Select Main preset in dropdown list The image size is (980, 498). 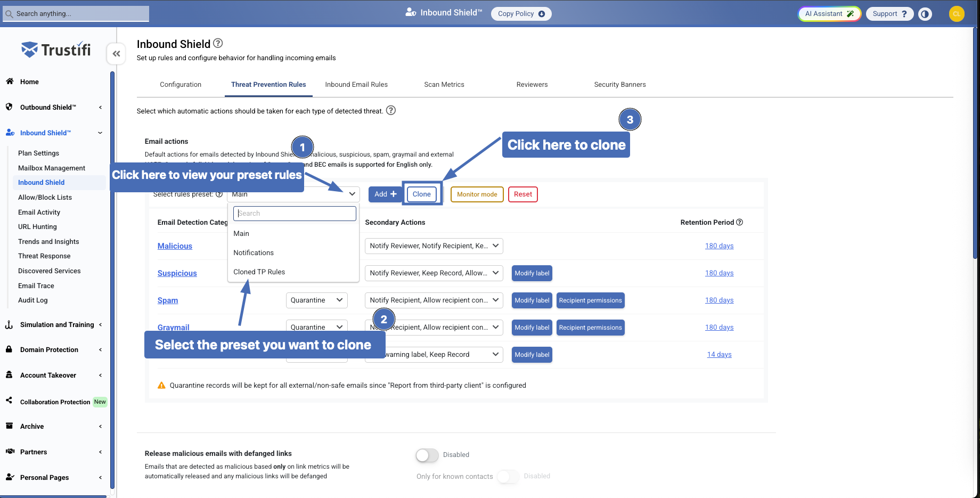293,234
